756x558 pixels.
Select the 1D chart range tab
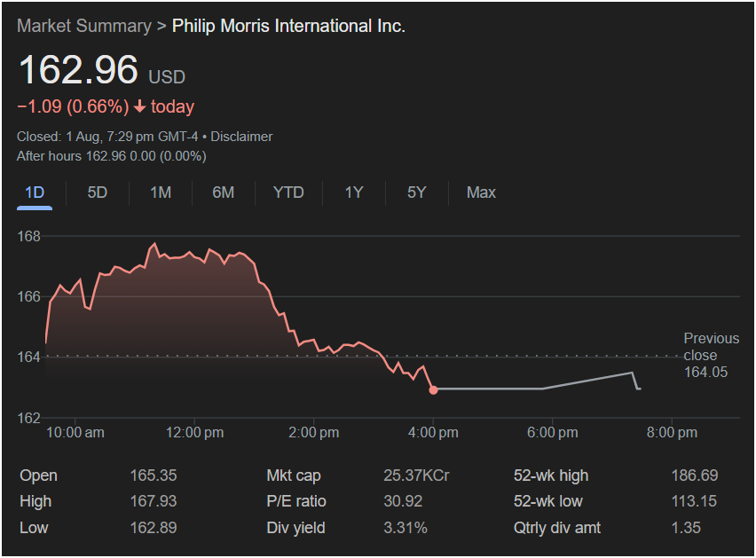pos(35,193)
